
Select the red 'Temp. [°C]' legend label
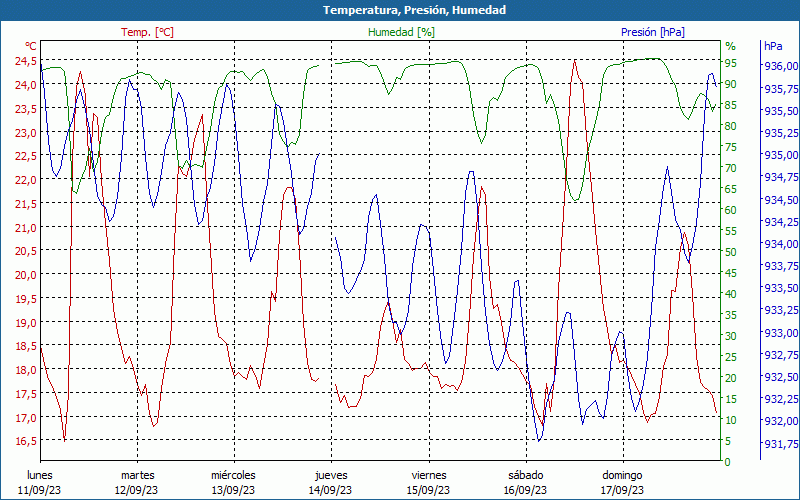click(x=147, y=32)
